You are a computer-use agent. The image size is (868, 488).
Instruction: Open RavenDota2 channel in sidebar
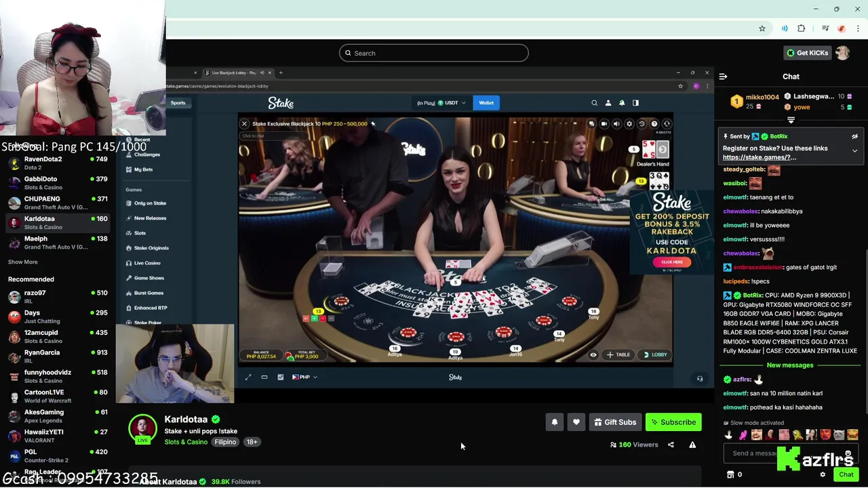[x=58, y=163]
